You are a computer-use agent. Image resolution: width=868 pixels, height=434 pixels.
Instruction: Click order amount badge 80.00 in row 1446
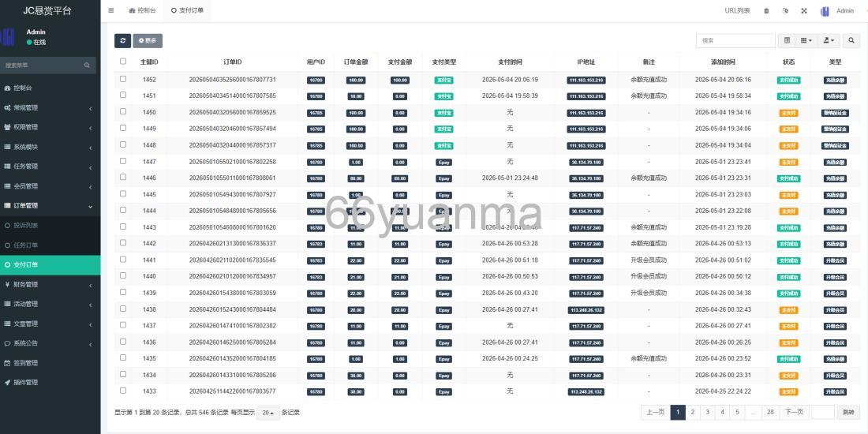[356, 179]
